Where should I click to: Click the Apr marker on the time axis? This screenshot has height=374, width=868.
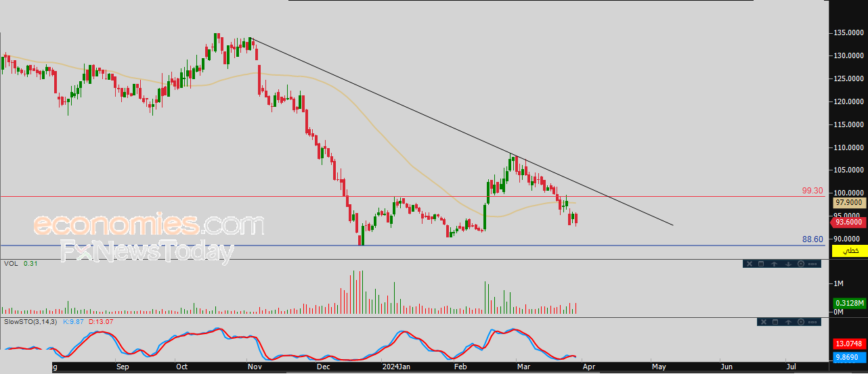coord(588,367)
